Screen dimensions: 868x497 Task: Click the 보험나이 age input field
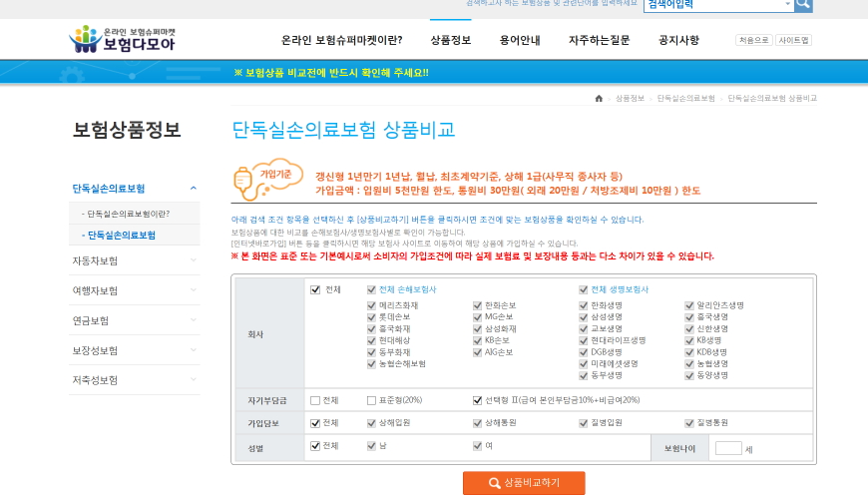click(728, 448)
